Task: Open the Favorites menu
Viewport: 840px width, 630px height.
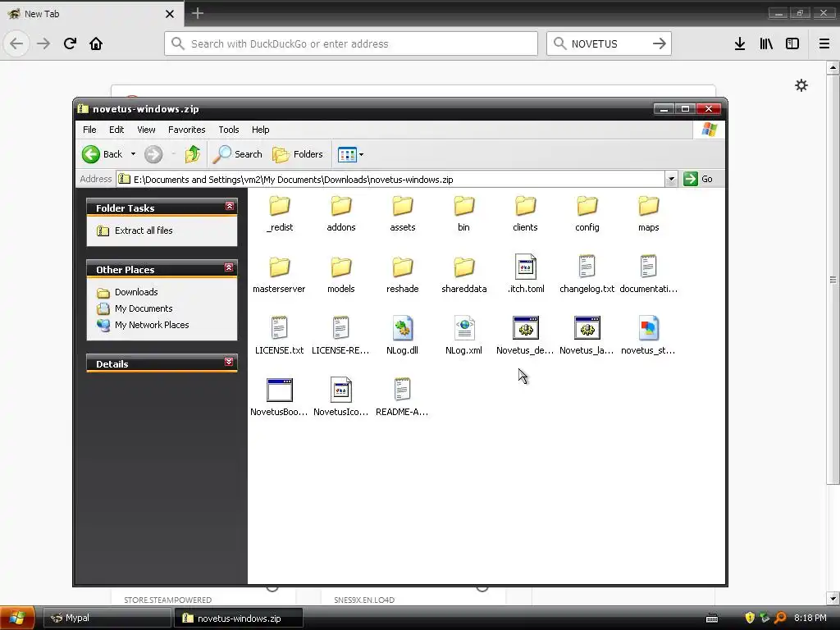Action: pos(186,130)
